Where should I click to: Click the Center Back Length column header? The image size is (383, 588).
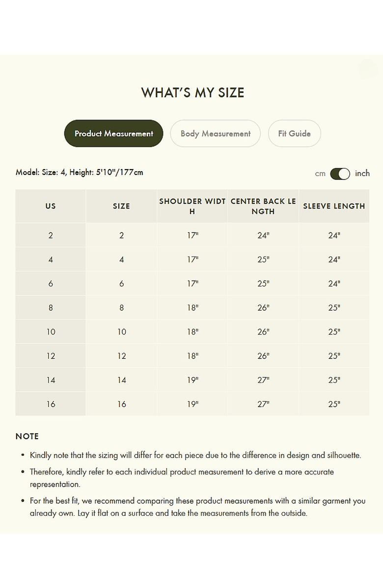pos(263,206)
